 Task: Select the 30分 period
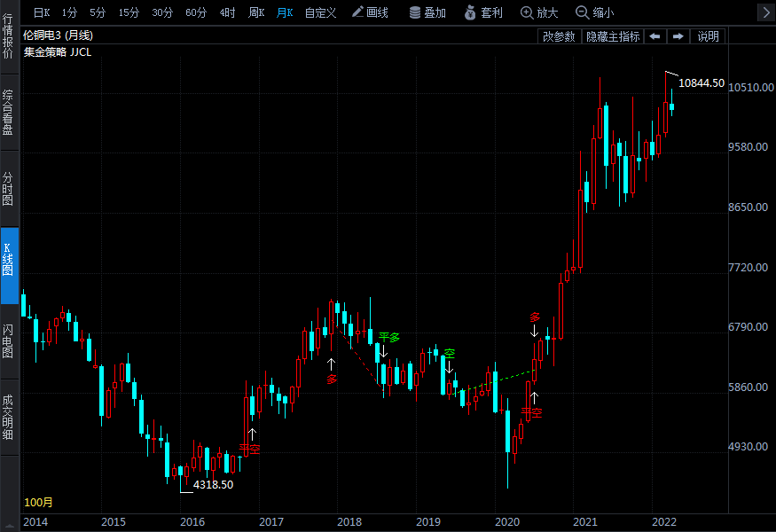[162, 13]
